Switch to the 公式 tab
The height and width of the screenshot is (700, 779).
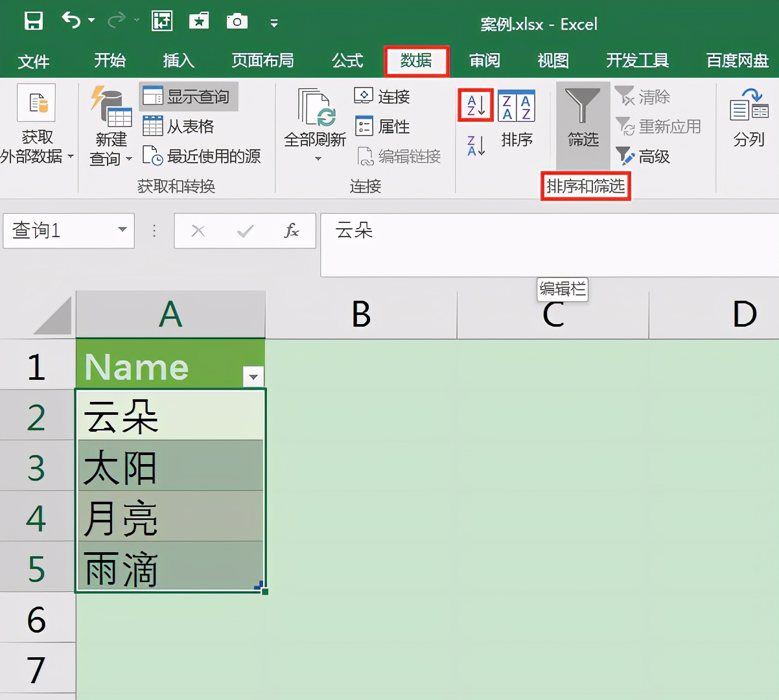(x=347, y=60)
